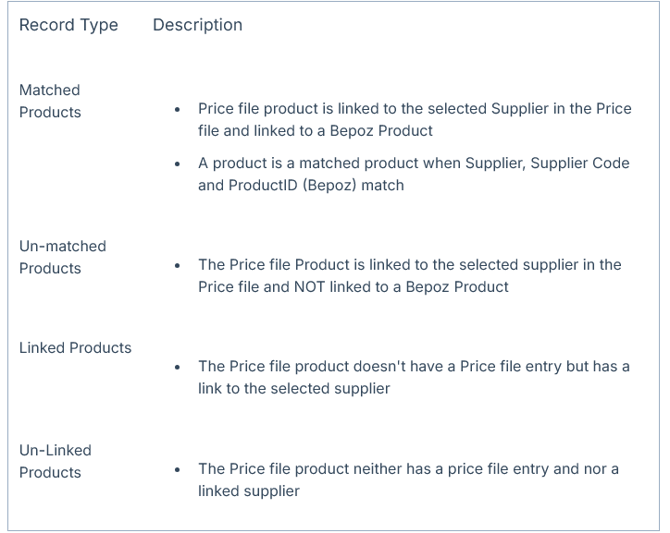Click the bullet before "Price file product is linked"
The image size is (670, 533).
pyautogui.click(x=178, y=109)
